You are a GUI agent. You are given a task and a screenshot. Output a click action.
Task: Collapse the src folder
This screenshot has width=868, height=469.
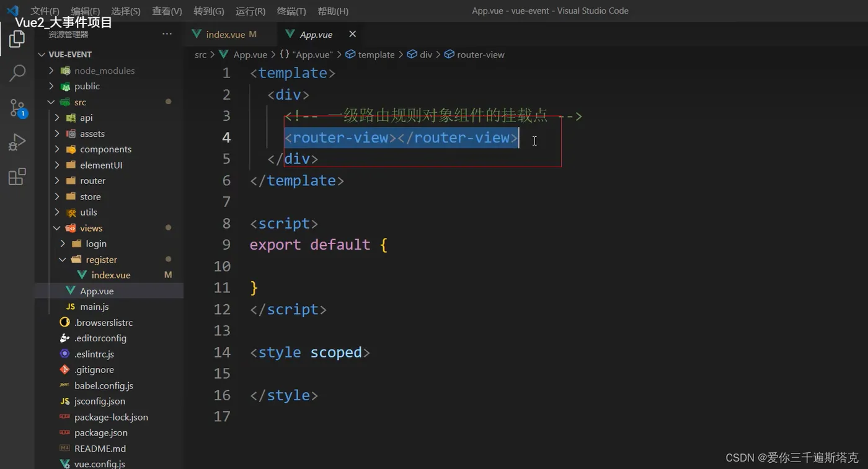click(109, 102)
